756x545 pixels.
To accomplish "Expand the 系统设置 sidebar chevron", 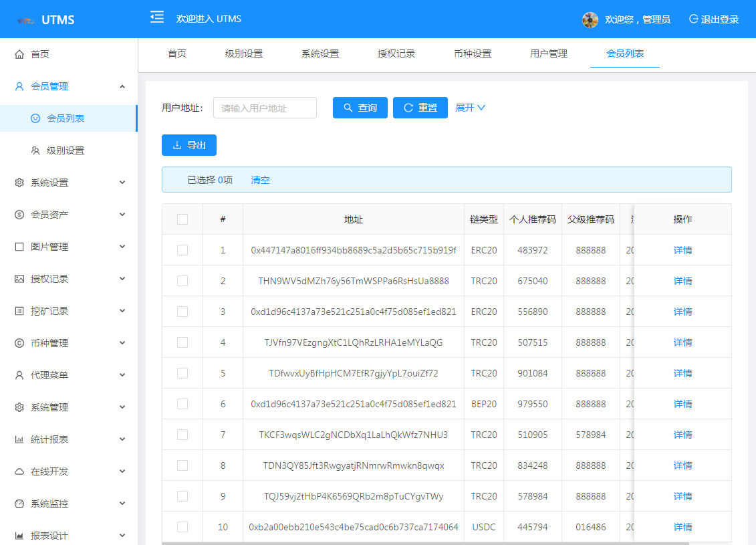I will click(x=122, y=183).
